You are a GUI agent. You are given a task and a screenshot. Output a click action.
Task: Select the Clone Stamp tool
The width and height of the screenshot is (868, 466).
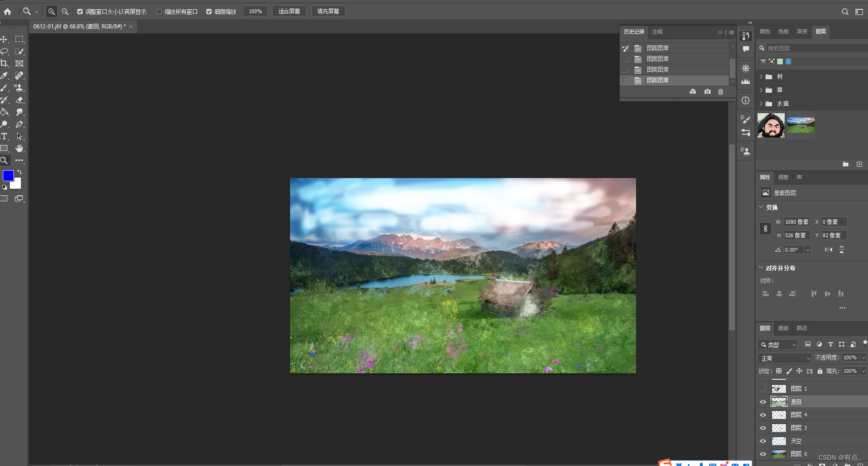[19, 88]
